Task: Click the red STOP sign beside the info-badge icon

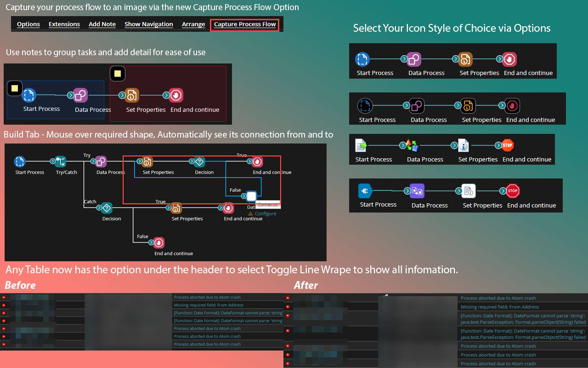Action: click(507, 146)
